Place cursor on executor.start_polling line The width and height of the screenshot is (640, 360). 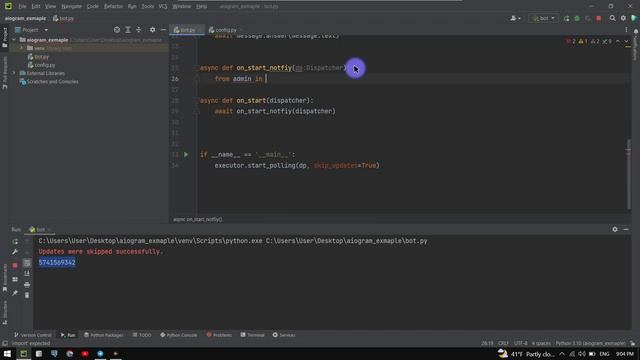click(x=297, y=166)
